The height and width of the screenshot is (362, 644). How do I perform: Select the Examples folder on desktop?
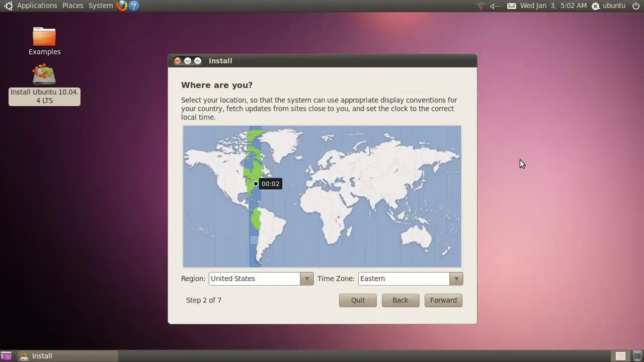point(44,41)
